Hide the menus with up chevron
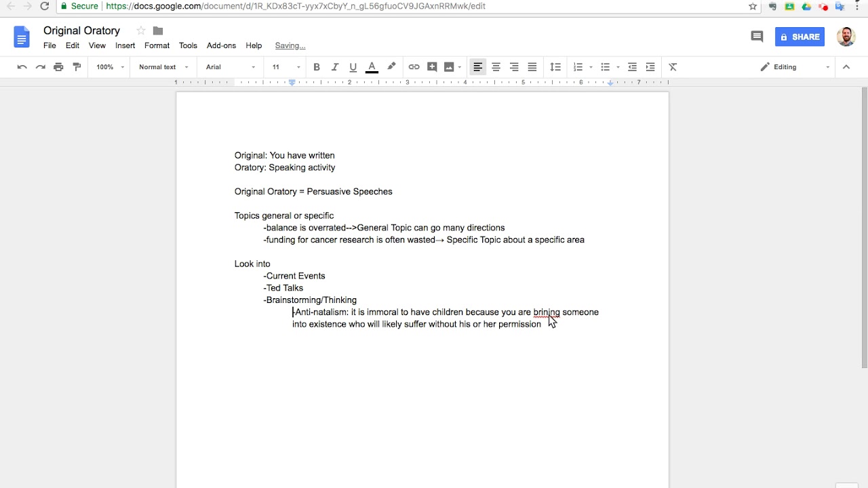The width and height of the screenshot is (868, 488). (x=846, y=67)
